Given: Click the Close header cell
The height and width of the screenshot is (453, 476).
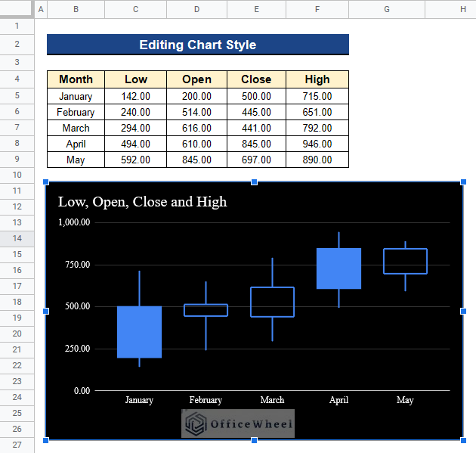Looking at the screenshot, I should tap(257, 79).
